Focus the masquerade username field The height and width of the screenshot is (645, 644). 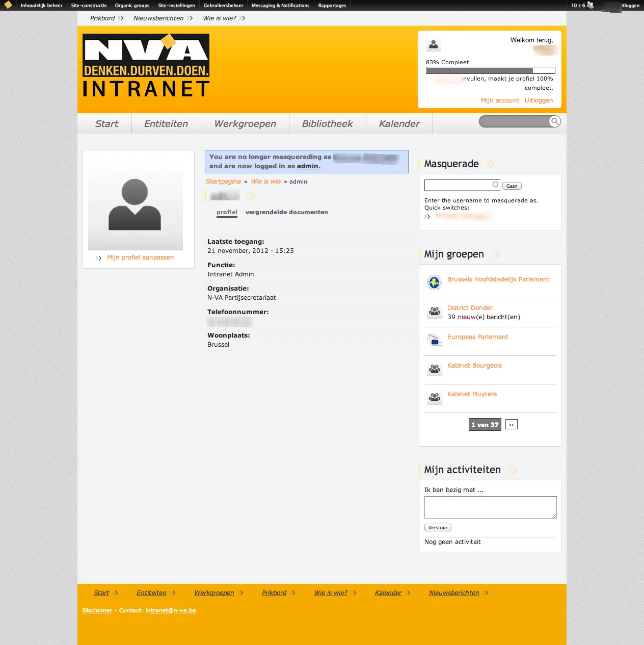(x=462, y=185)
